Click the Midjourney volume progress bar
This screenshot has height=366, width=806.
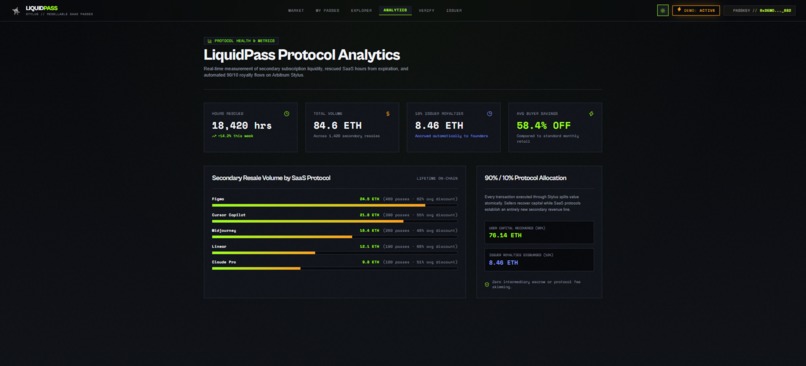coord(334,237)
